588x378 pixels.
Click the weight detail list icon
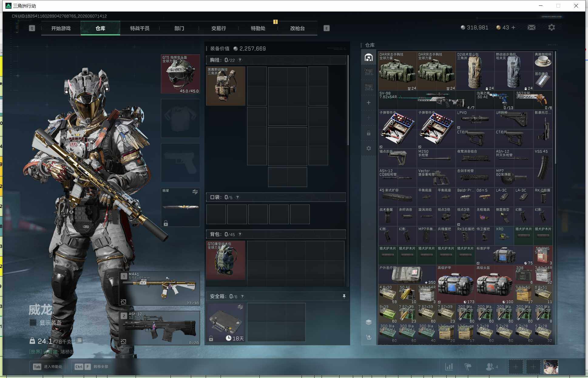(x=79, y=340)
